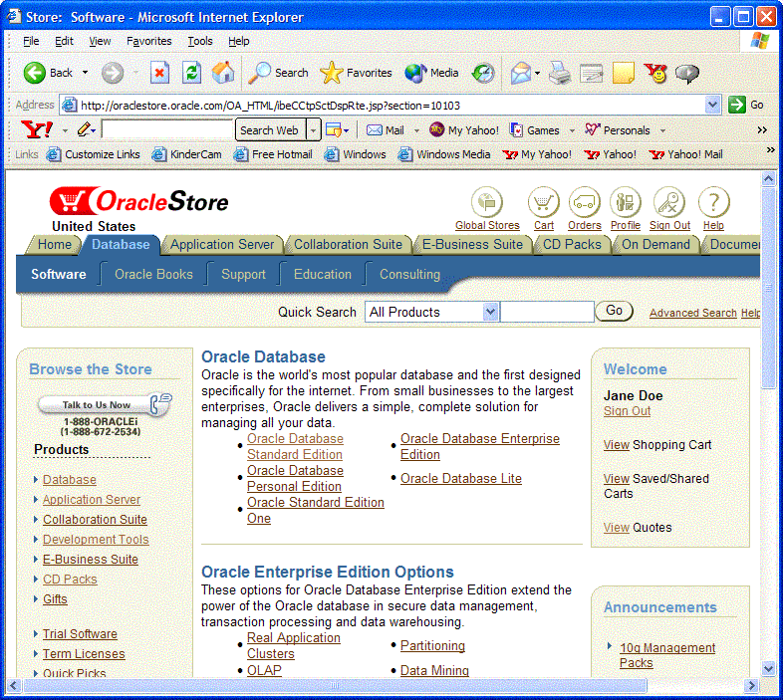Open the Partitioning option link
The image size is (783, 700).
(x=432, y=645)
